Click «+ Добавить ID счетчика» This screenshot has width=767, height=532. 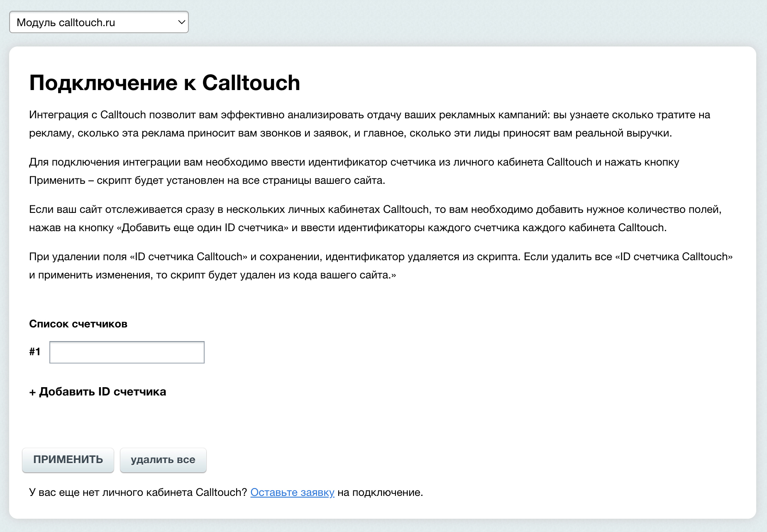point(98,392)
